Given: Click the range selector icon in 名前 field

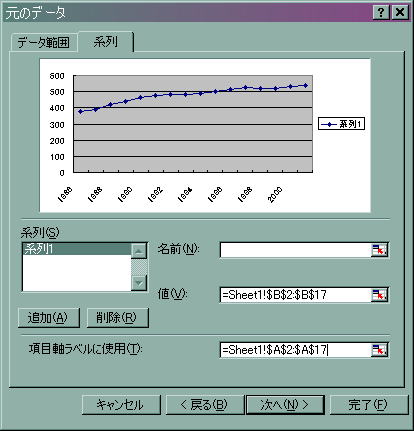Looking at the screenshot, I should coord(380,250).
